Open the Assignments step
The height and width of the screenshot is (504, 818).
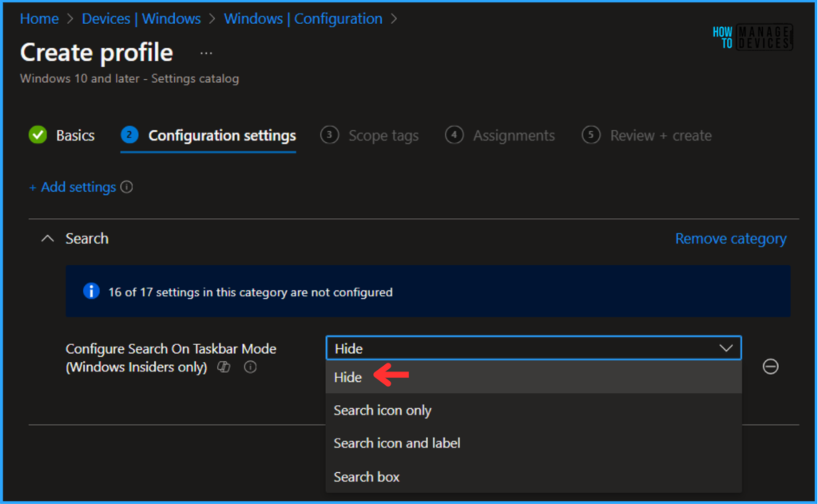500,135
